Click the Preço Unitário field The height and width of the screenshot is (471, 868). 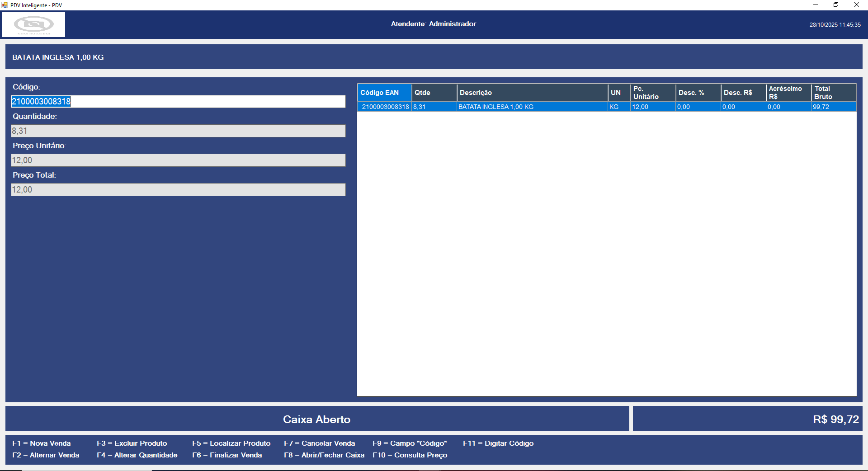click(x=178, y=160)
